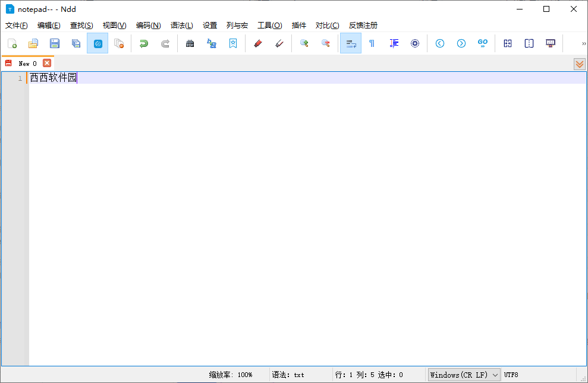The width and height of the screenshot is (588, 383).
Task: Click the notepad-- app icon in title bar
Action: tap(10, 10)
